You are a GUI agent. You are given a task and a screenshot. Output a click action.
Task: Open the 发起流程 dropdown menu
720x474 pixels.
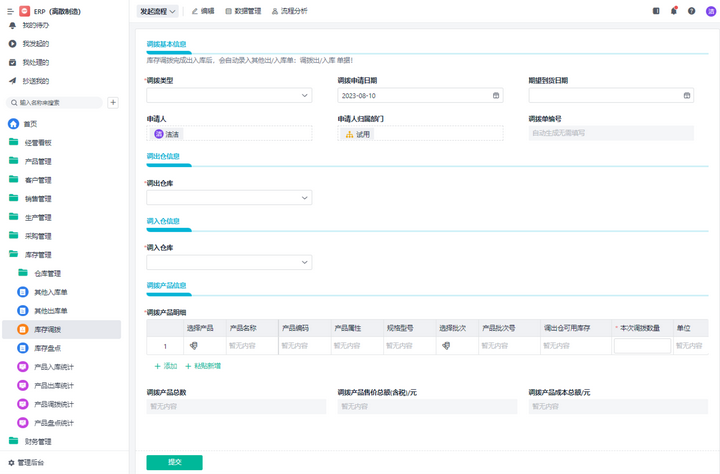[x=157, y=11]
